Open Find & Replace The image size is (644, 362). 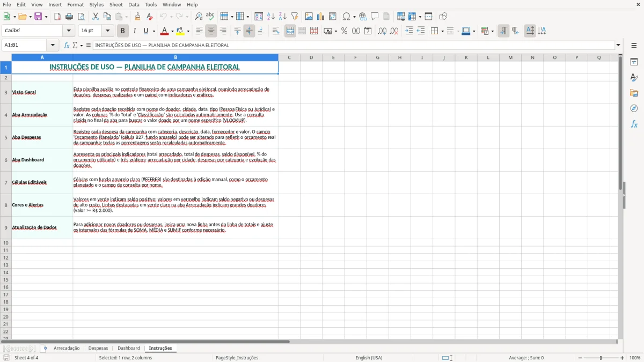[x=199, y=17]
